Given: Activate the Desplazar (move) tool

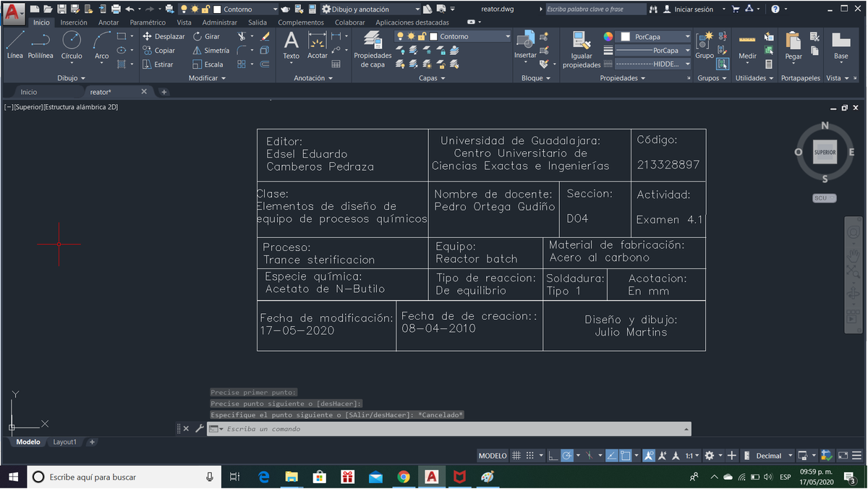Looking at the screenshot, I should coord(163,36).
